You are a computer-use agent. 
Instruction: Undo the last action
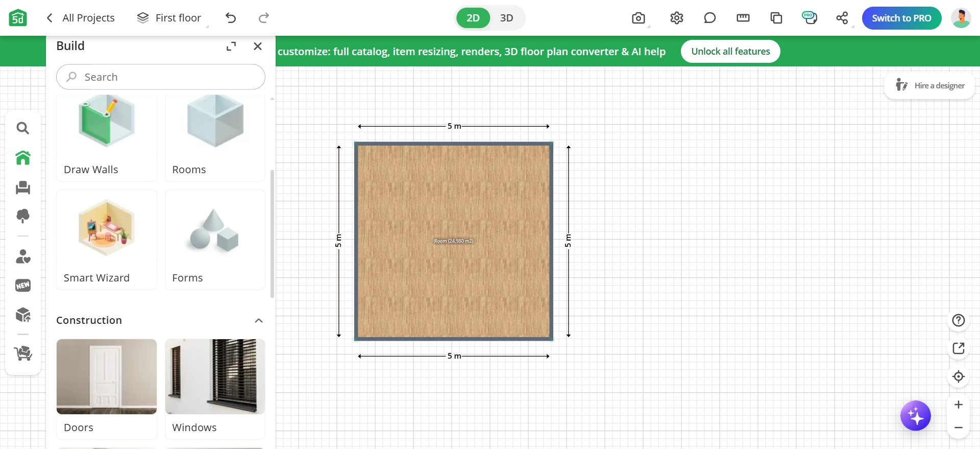click(231, 18)
